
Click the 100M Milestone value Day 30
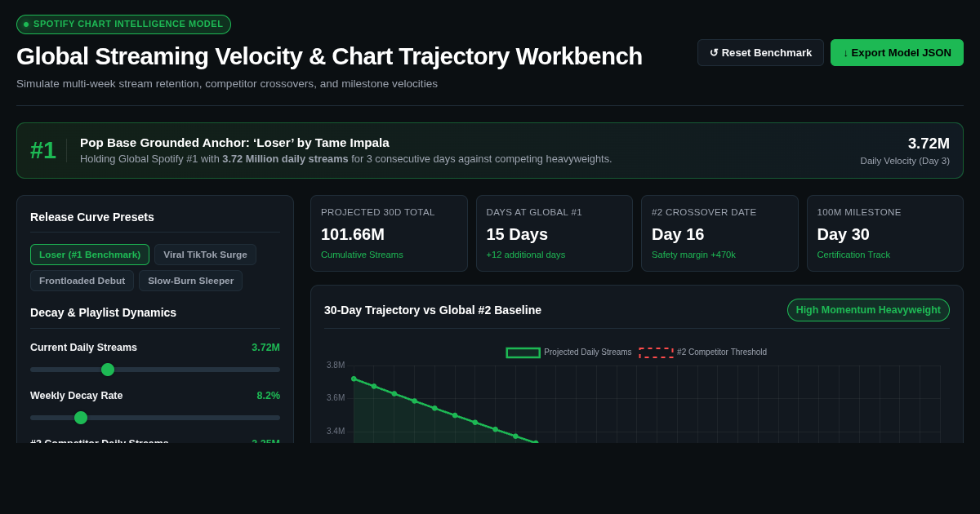point(844,234)
